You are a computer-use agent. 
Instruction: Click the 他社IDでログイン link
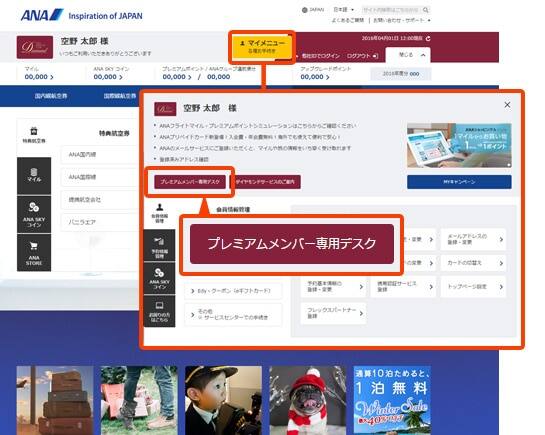tap(320, 56)
